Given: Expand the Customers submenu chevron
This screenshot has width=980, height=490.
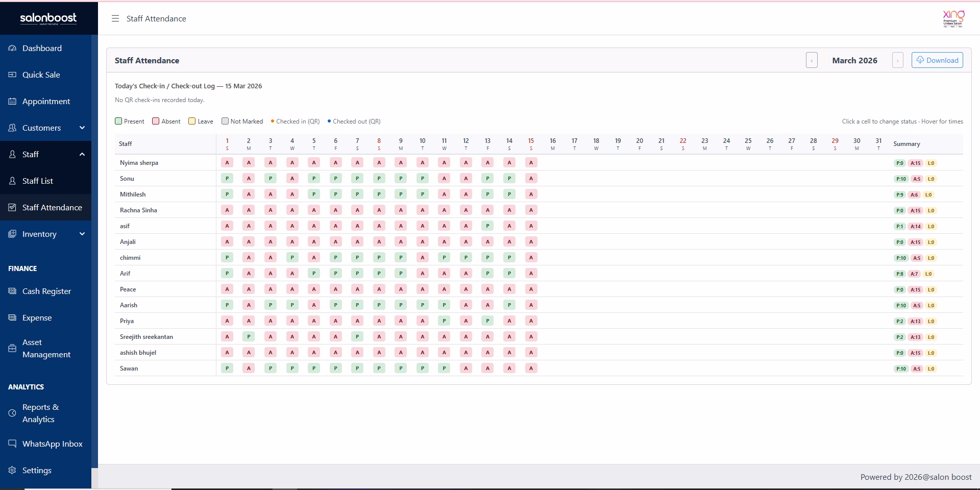Looking at the screenshot, I should click(82, 128).
